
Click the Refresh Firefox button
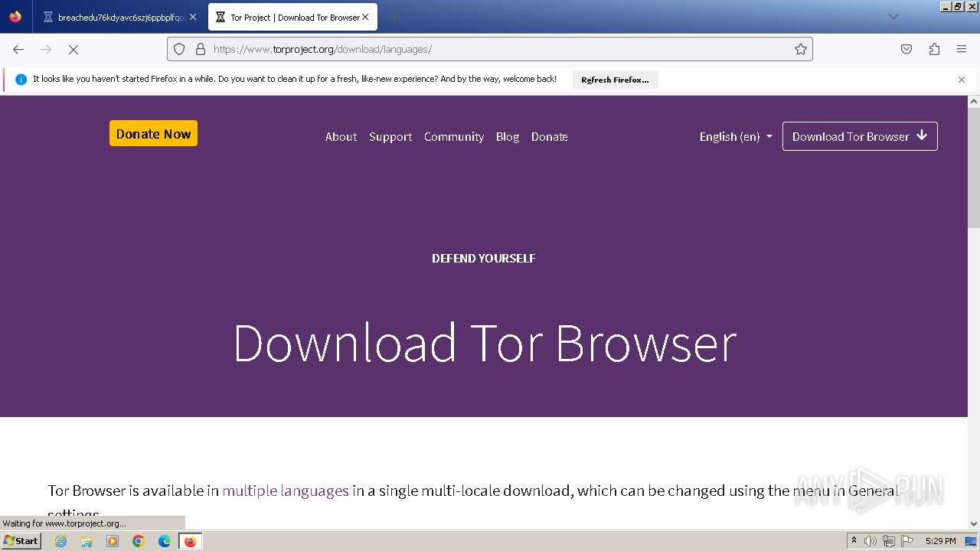[x=615, y=80]
